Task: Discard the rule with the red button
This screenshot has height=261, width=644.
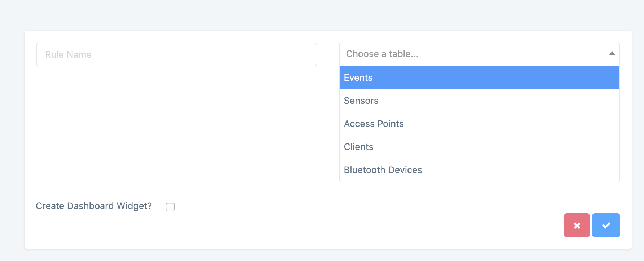Action: (577, 225)
